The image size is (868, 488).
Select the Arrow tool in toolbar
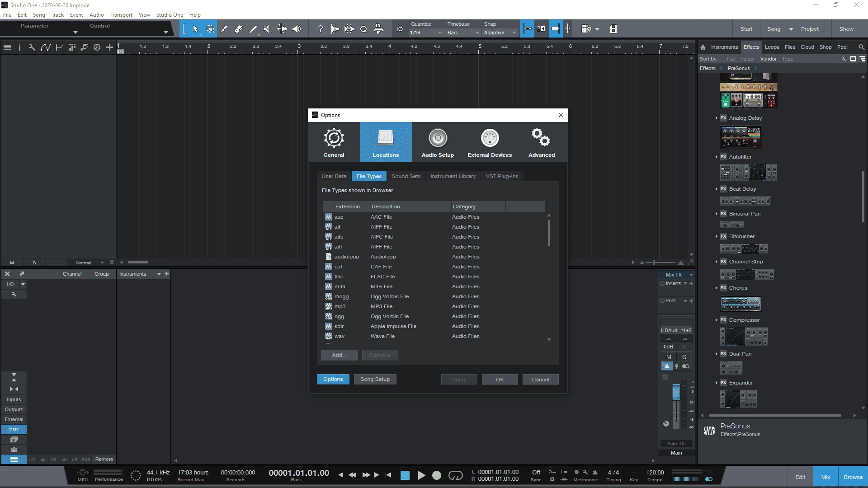tap(195, 29)
